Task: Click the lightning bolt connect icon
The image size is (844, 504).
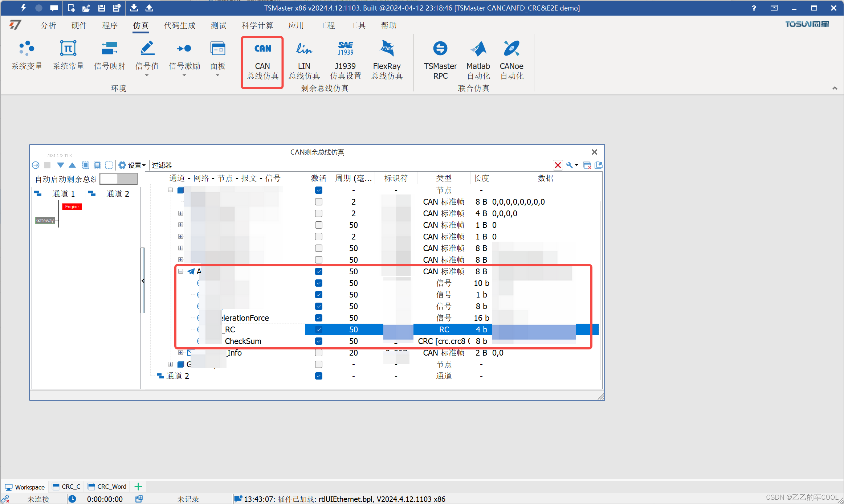Action: (x=23, y=8)
